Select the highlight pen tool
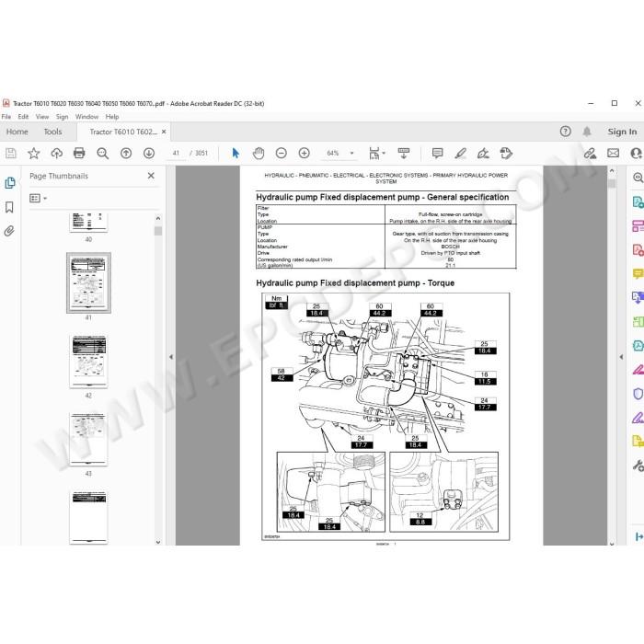Viewport: 644px width, 644px height. pos(460,154)
